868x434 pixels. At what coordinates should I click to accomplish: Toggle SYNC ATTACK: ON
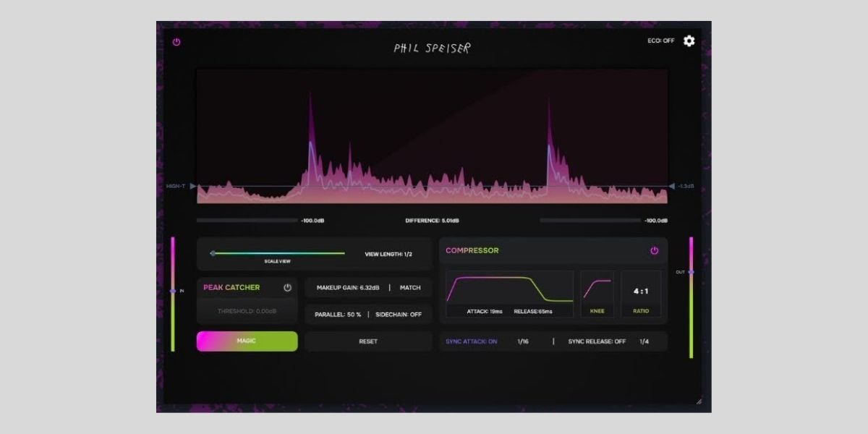point(471,341)
